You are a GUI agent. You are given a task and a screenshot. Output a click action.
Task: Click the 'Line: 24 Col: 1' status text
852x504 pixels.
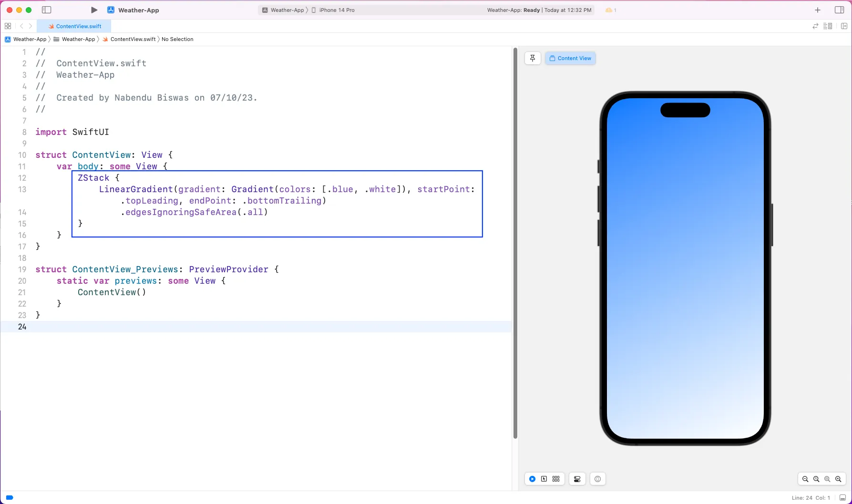[x=811, y=498]
